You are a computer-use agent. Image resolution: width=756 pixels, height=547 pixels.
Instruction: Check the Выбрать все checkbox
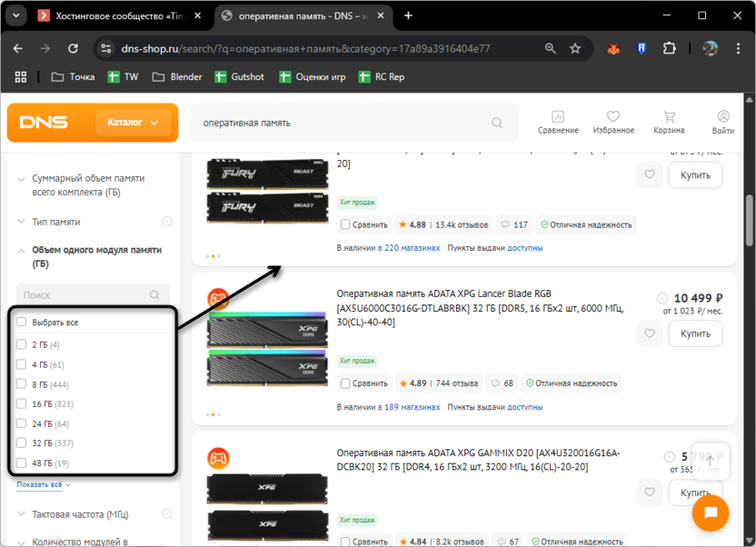(21, 322)
